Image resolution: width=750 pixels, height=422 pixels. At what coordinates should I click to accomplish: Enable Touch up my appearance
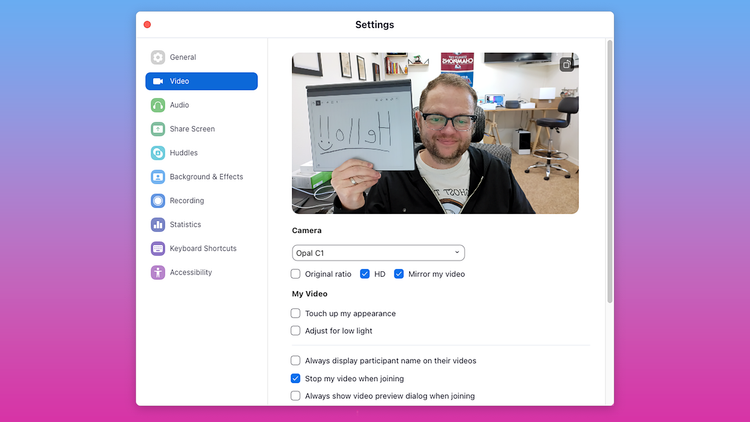point(296,313)
